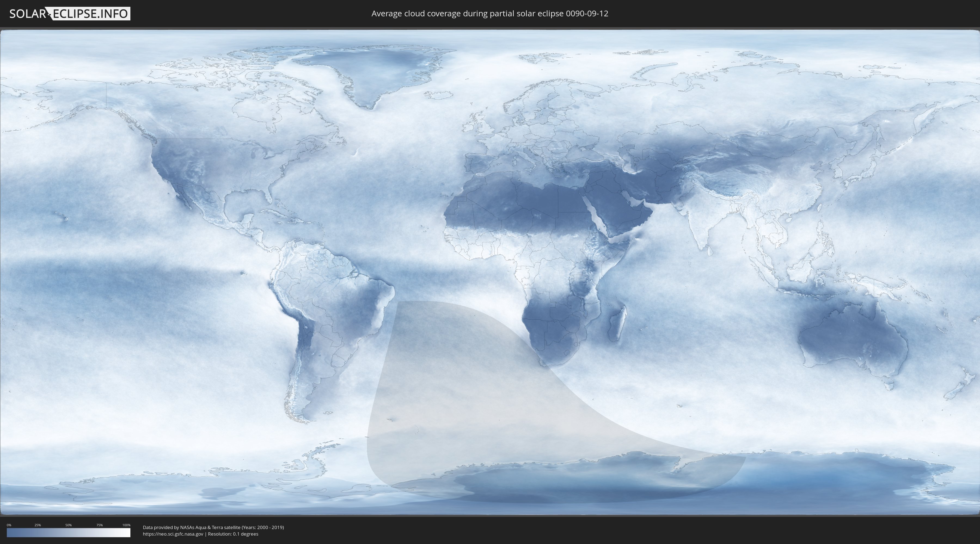
Task: Click the 50% legend label
Action: coord(69,525)
